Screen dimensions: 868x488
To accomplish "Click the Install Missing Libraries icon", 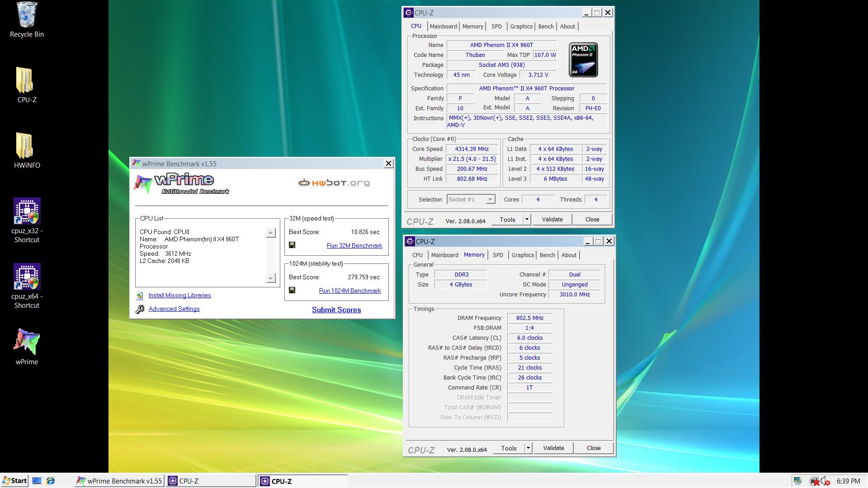I will pyautogui.click(x=140, y=296).
